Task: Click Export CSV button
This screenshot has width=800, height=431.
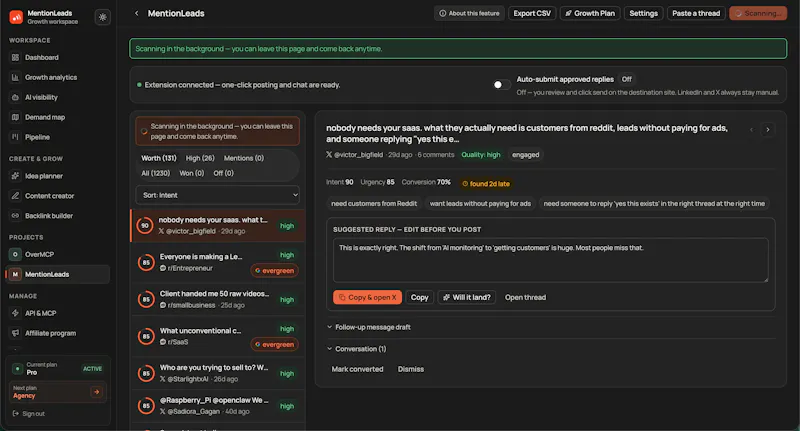Action: (x=532, y=13)
